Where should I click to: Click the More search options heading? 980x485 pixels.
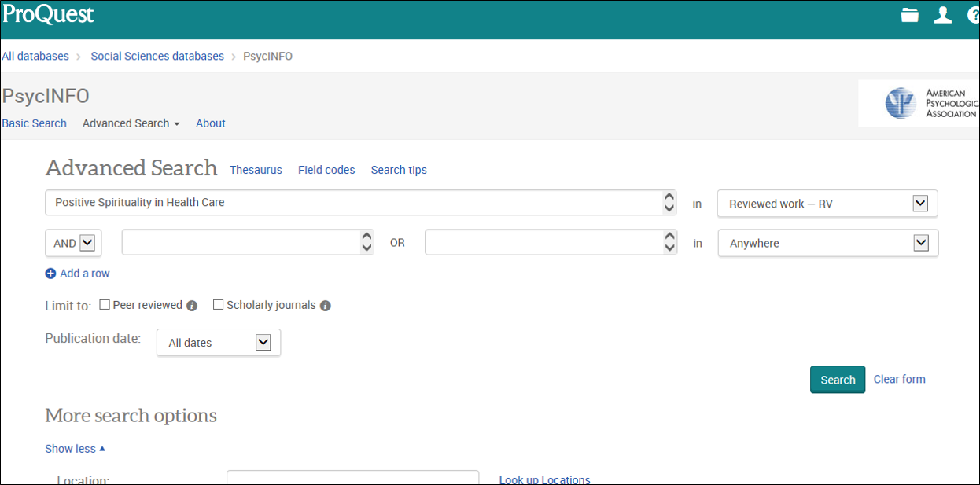pyautogui.click(x=131, y=416)
